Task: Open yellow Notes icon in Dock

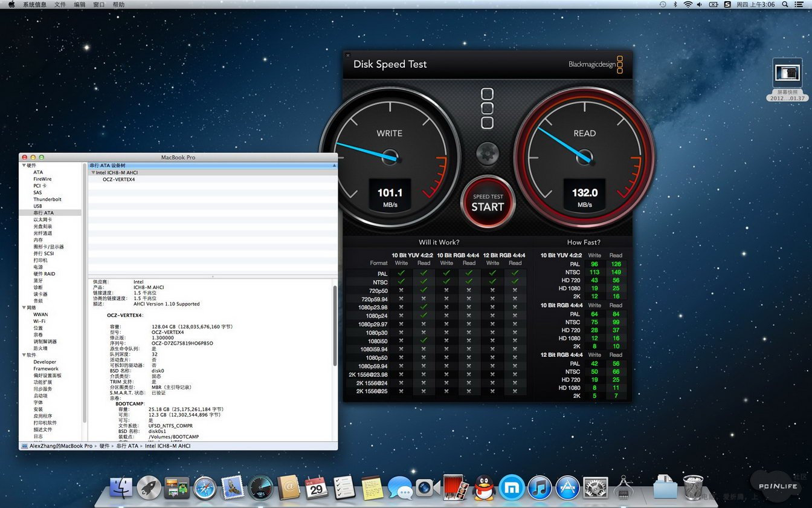Action: click(372, 487)
